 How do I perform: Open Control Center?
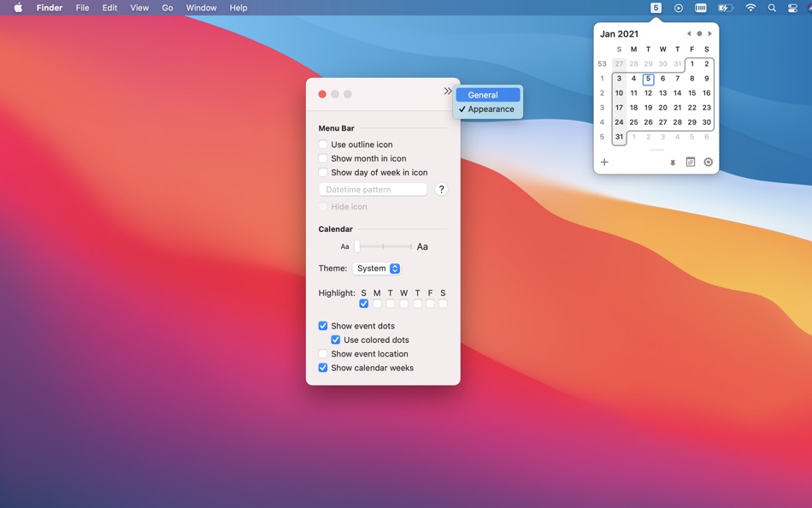(792, 8)
